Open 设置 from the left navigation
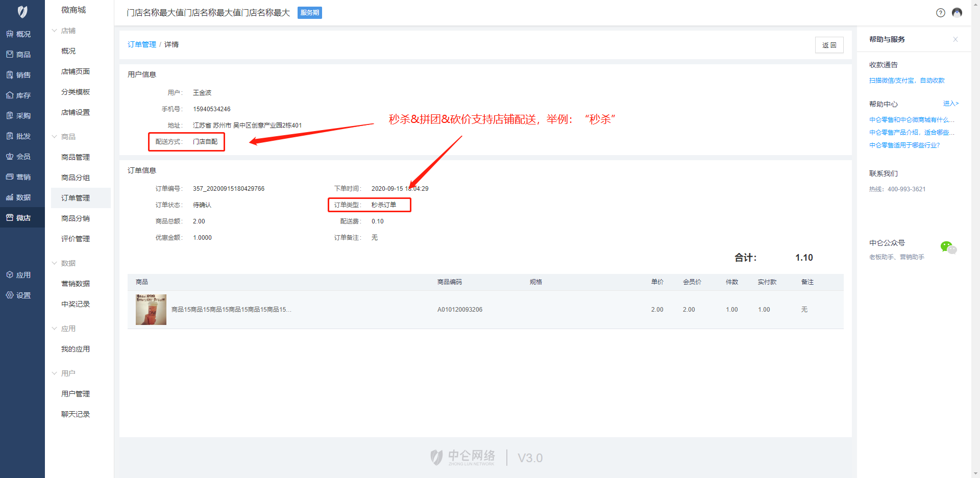Screen dimensions: 980x478 18,295
